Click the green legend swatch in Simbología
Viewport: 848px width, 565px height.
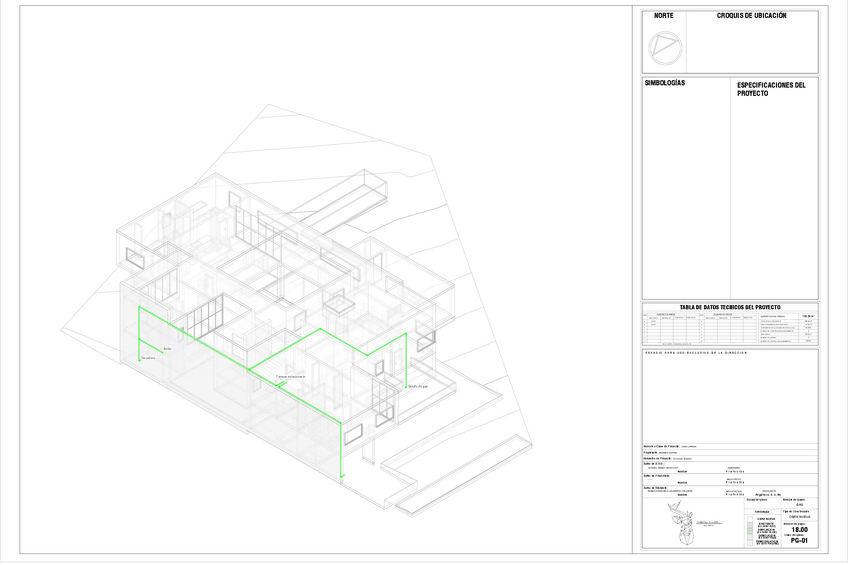point(750,531)
